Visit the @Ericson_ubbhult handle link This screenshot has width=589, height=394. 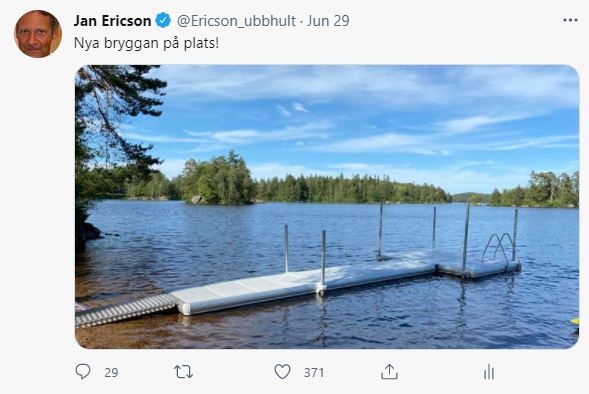click(236, 21)
